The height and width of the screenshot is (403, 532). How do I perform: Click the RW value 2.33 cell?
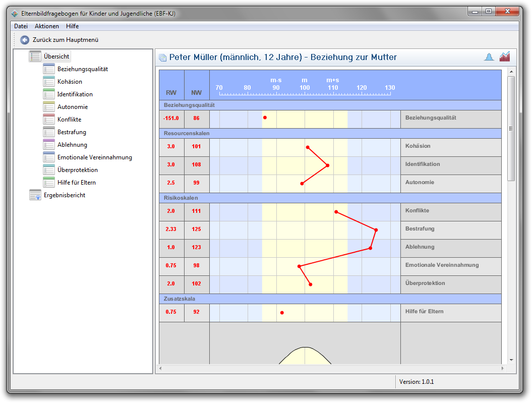171,230
